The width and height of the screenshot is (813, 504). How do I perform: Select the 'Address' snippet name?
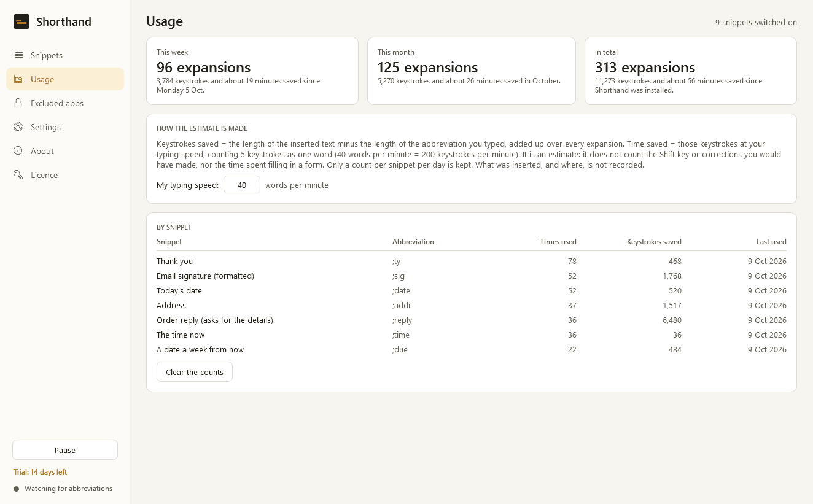(171, 306)
